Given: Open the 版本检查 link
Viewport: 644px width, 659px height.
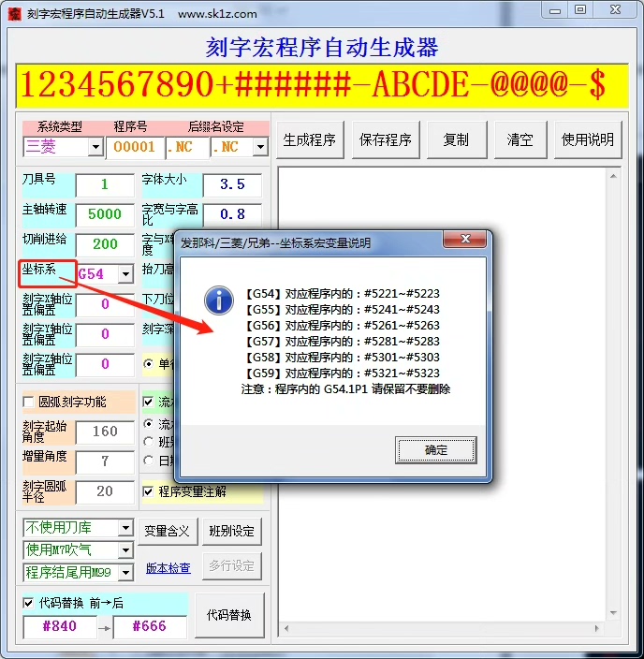Looking at the screenshot, I should (x=168, y=568).
